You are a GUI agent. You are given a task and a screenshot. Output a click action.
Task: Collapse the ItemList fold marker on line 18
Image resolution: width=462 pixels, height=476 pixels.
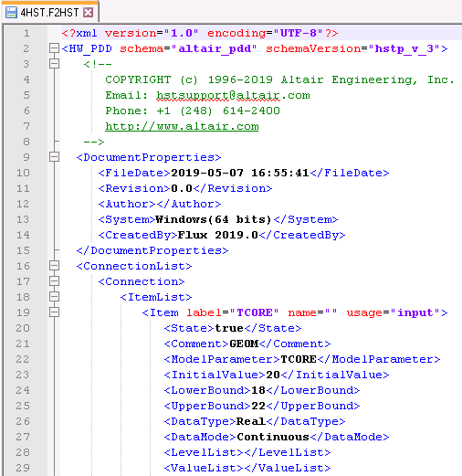pyautogui.click(x=54, y=297)
